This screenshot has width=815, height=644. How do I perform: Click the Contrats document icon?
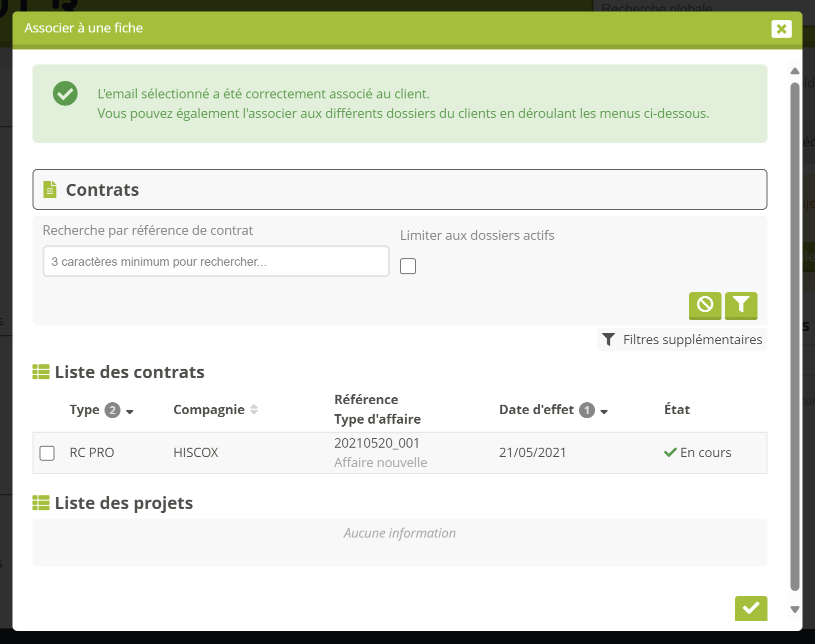[x=50, y=190]
